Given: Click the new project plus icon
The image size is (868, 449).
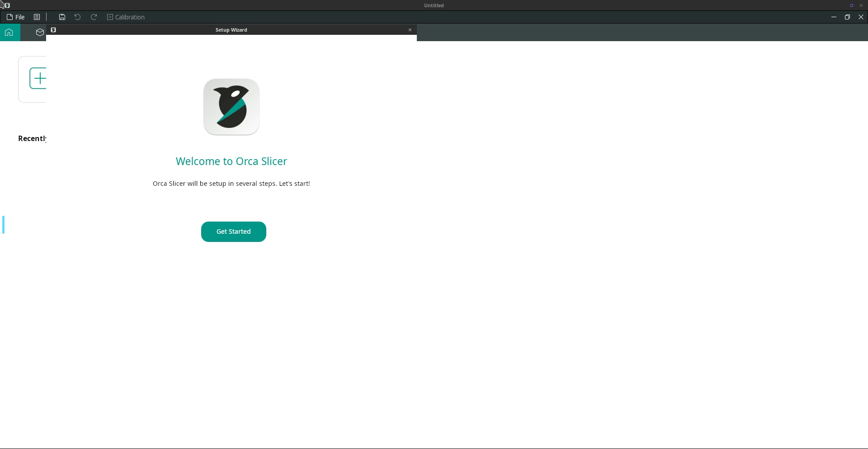Looking at the screenshot, I should (x=39, y=78).
